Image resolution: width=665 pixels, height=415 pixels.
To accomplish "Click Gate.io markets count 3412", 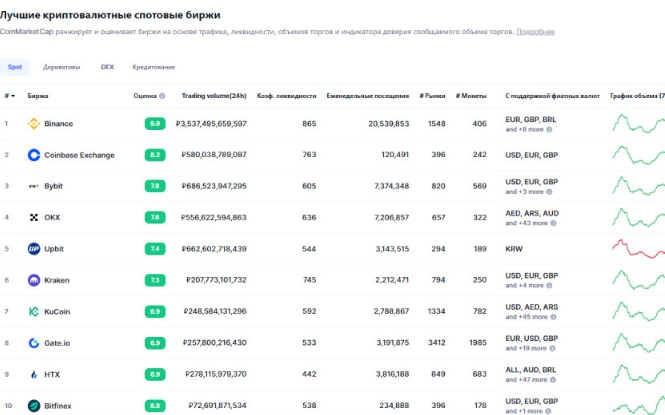I will click(436, 343).
